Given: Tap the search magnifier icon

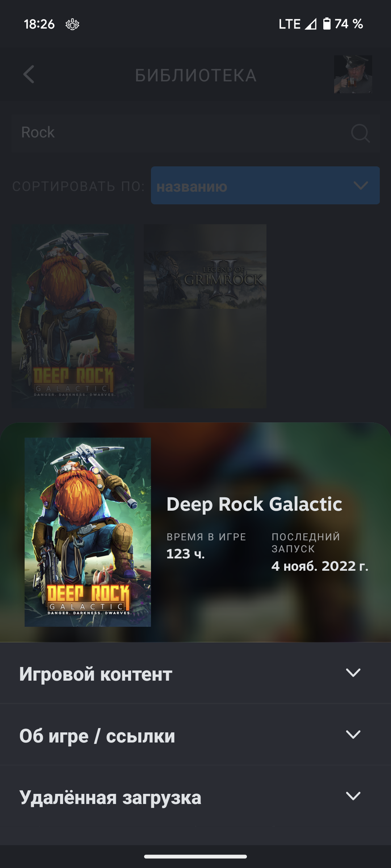Looking at the screenshot, I should [x=361, y=133].
